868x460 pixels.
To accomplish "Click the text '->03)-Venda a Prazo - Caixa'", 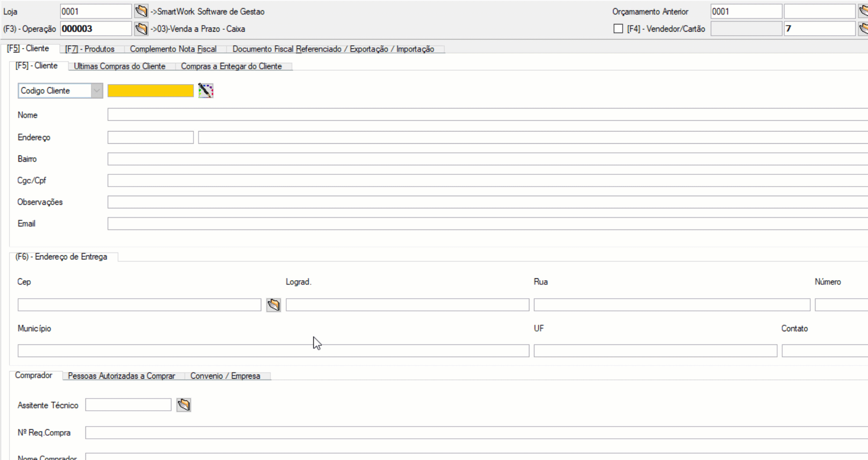I will [198, 29].
